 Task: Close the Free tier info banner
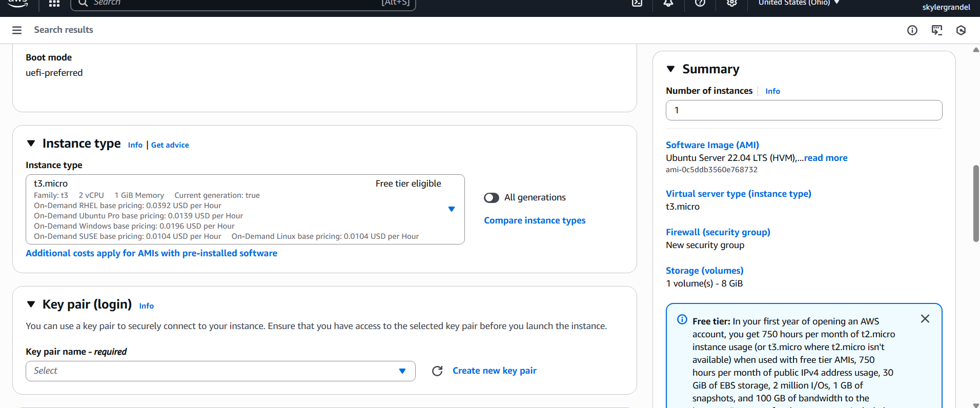click(925, 319)
